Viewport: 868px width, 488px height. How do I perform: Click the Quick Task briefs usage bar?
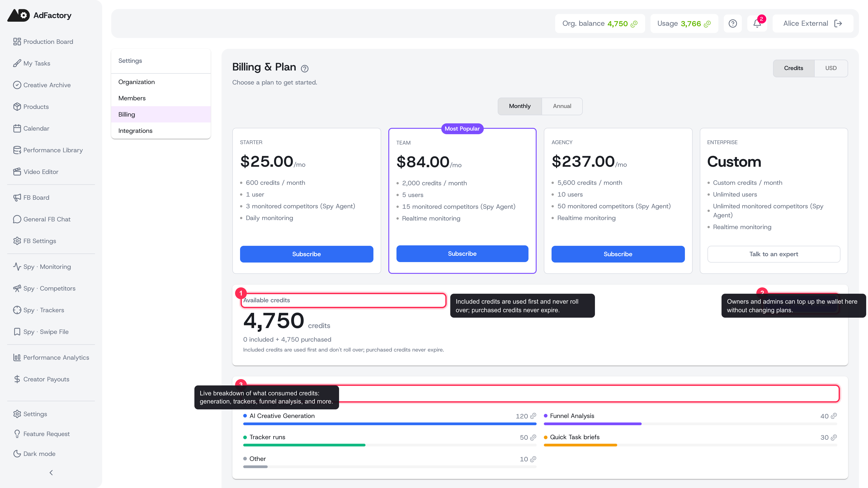coord(690,445)
